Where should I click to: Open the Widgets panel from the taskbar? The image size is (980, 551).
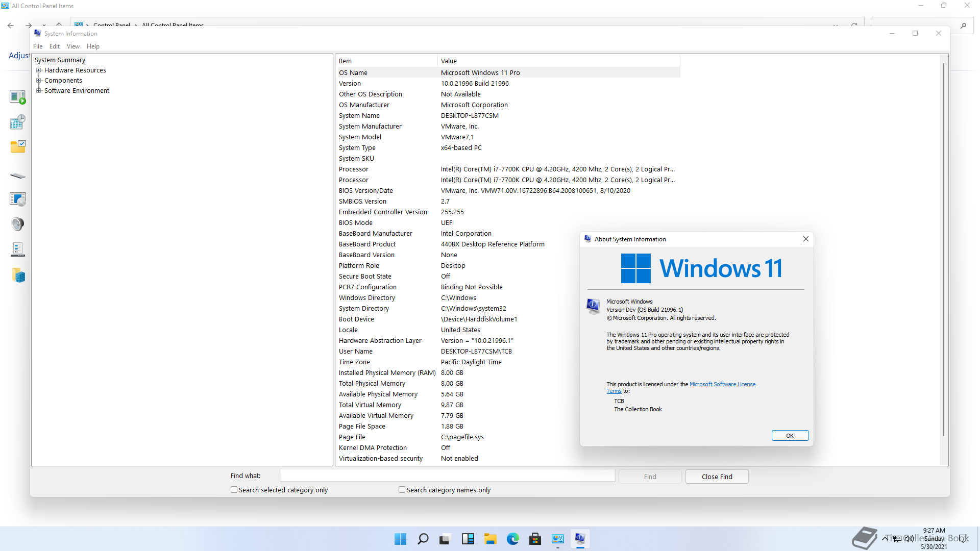[x=468, y=539]
